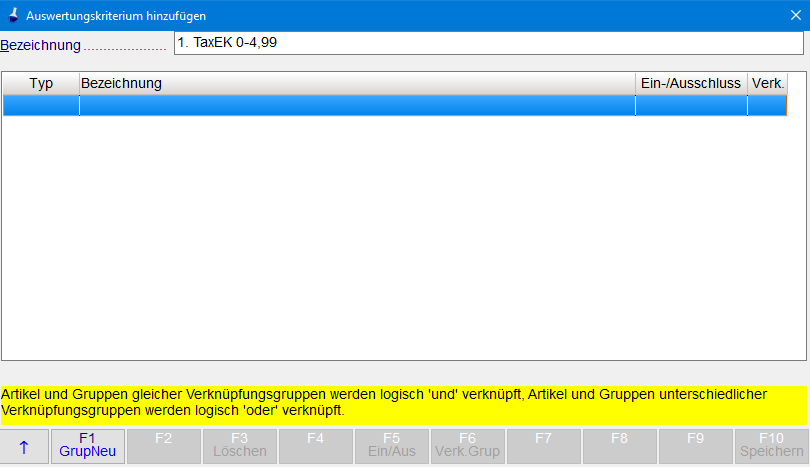Sort by the Bezeichnung column header
The width and height of the screenshot is (810, 467).
click(357, 83)
